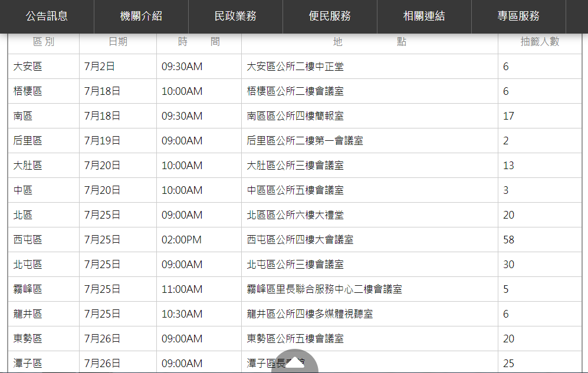588x373 pixels.
Task: Click the 北區 district cell
Action: coord(44,214)
